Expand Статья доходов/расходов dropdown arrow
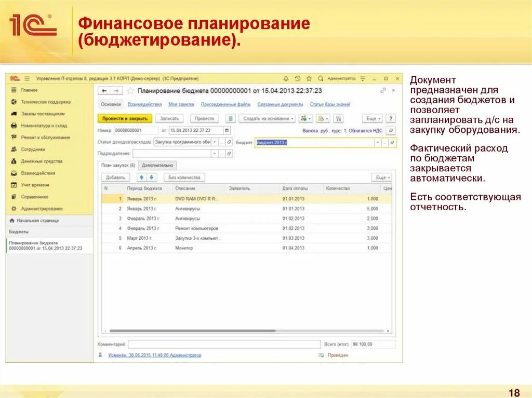 215,142
